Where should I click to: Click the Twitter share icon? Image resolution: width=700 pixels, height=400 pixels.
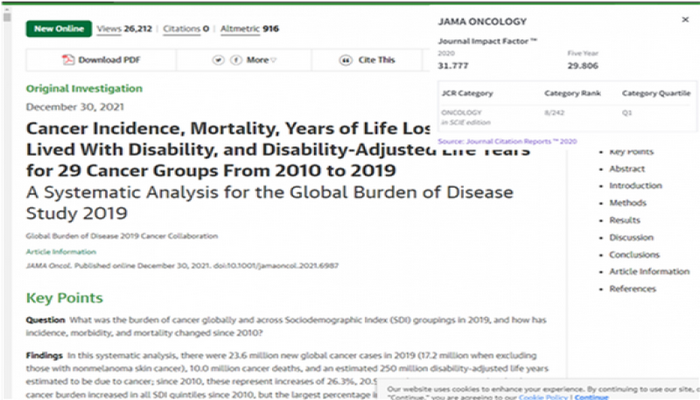pos(219,60)
